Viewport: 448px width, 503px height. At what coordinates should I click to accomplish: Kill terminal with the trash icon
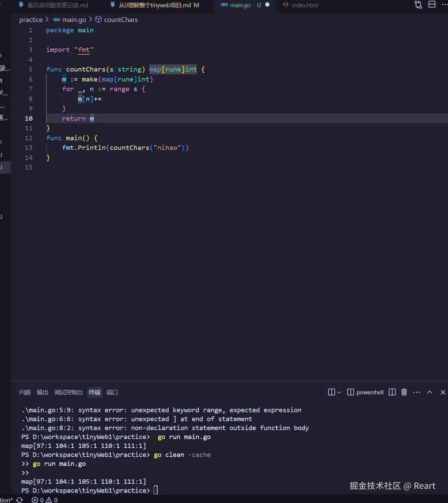click(x=404, y=392)
